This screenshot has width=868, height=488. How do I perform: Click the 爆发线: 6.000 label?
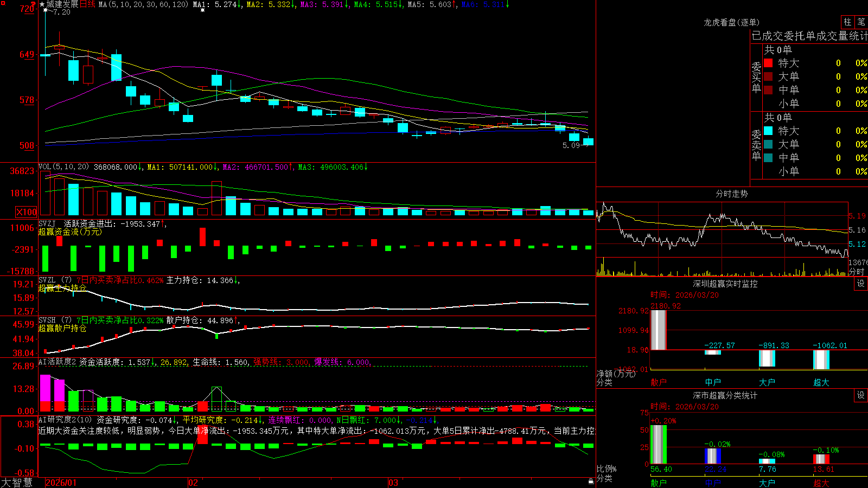pyautogui.click(x=342, y=362)
